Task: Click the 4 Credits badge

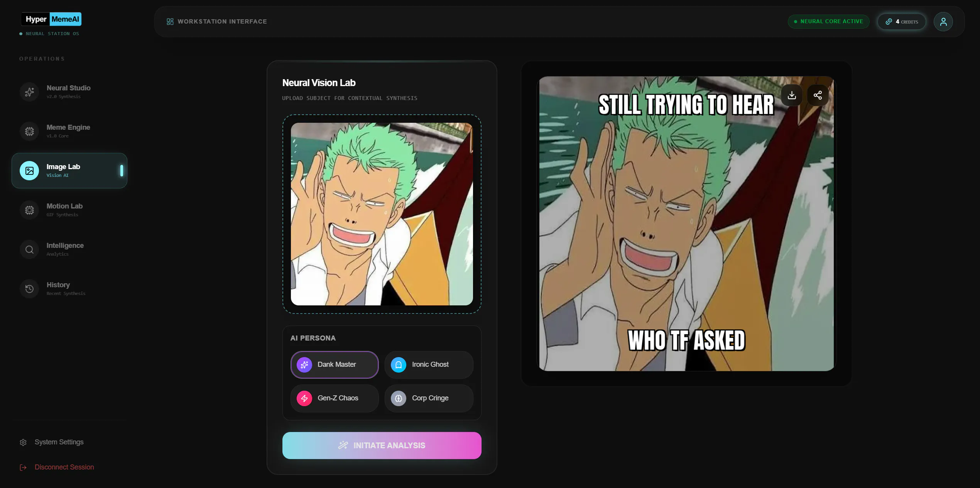Action: point(901,22)
